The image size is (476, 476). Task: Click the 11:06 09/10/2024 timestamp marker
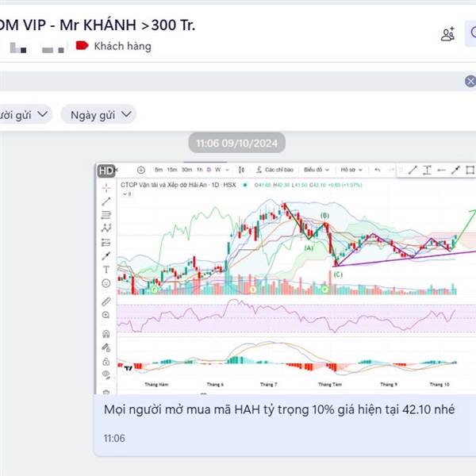[236, 143]
